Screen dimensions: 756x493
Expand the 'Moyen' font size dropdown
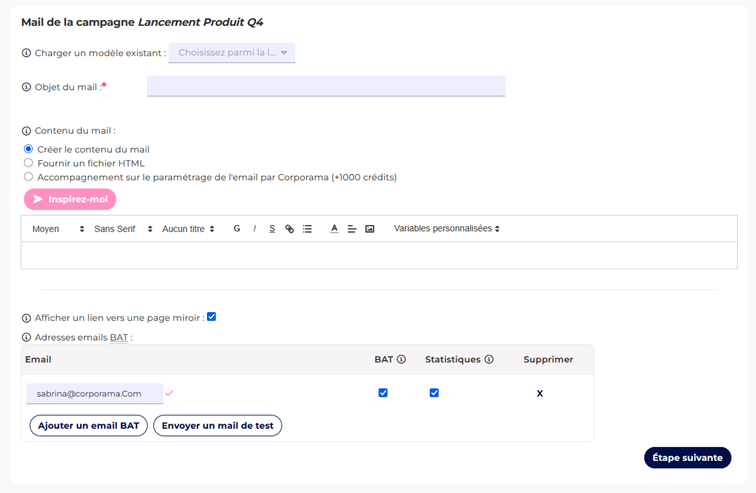click(x=58, y=229)
